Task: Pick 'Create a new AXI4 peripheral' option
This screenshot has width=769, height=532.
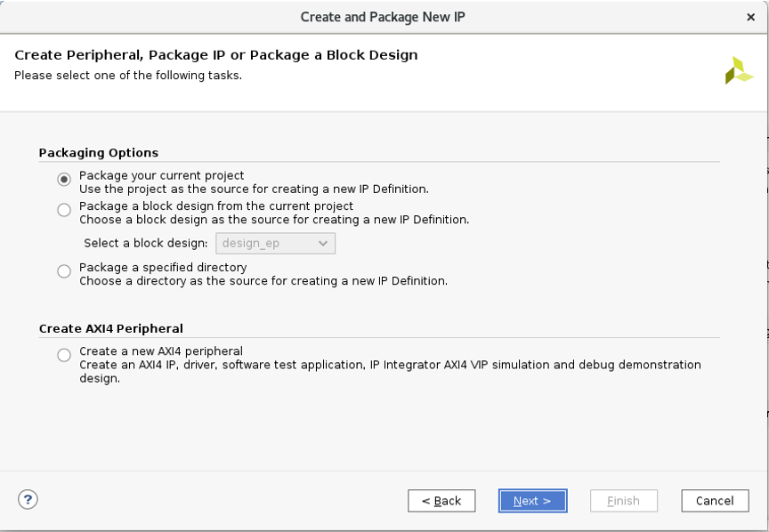Action: (x=64, y=355)
